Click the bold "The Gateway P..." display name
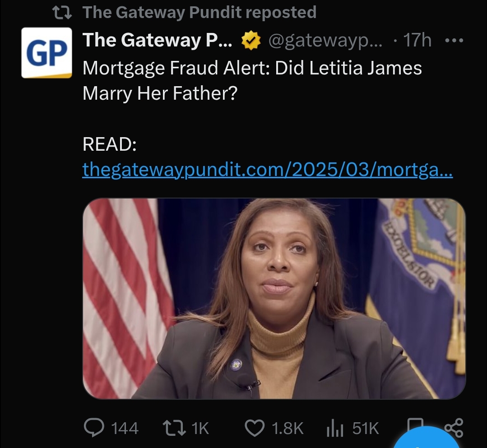The image size is (487, 448). click(x=158, y=41)
